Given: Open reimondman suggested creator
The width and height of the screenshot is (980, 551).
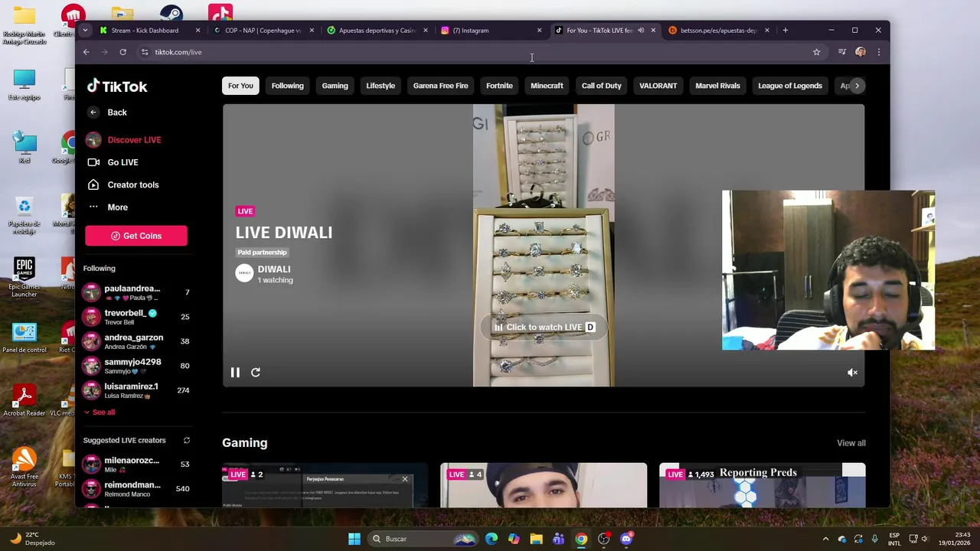Looking at the screenshot, I should (136, 489).
